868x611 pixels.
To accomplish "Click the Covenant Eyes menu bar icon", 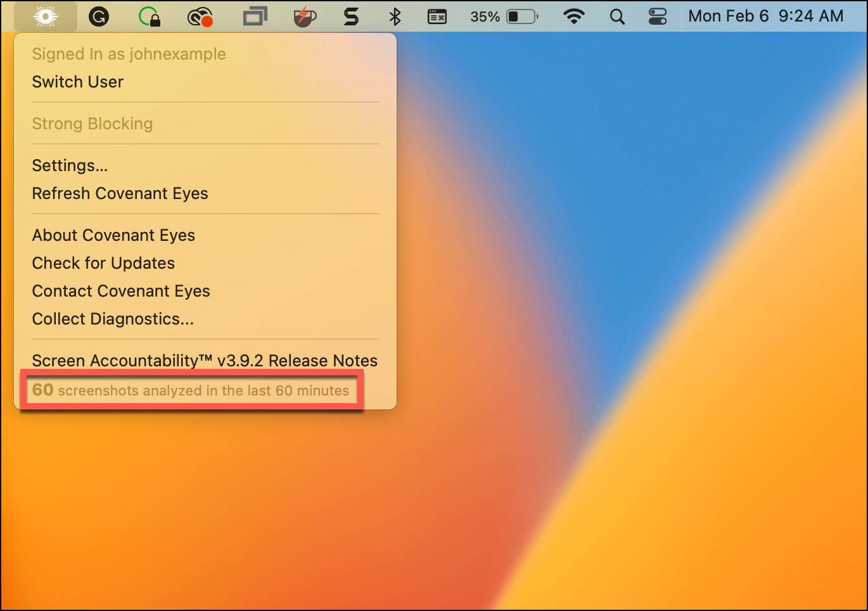I will point(46,16).
